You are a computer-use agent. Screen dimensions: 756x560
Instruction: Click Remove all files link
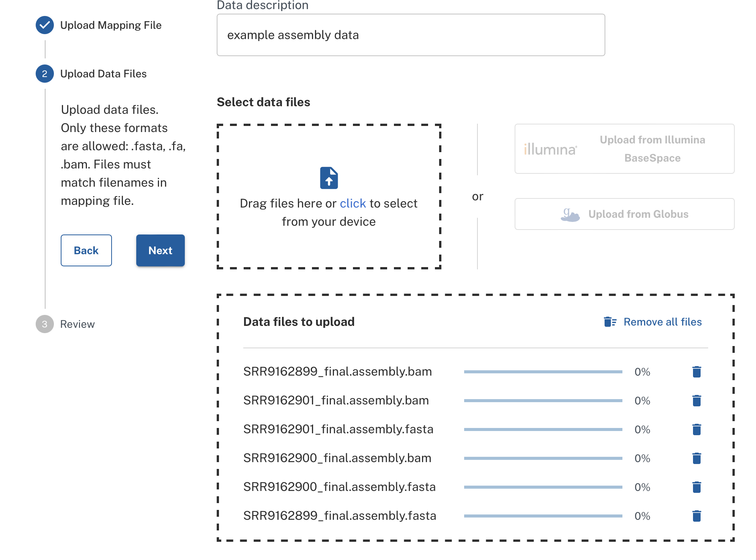[x=662, y=322]
